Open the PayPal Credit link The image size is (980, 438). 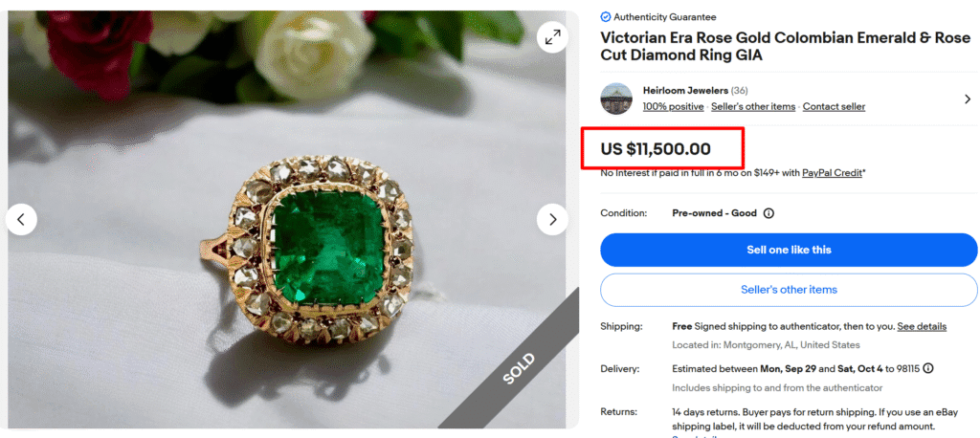tap(832, 173)
